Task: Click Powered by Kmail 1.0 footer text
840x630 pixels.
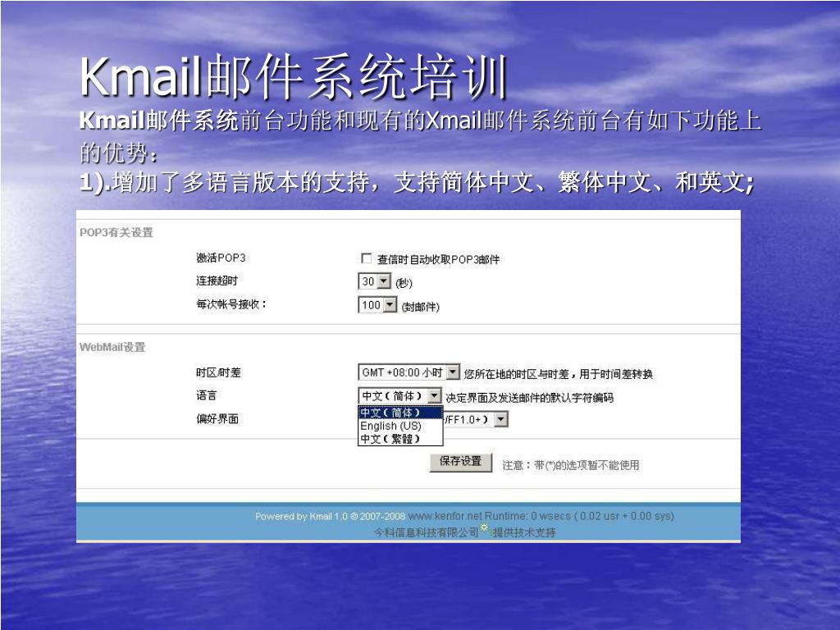Action: coord(301,517)
